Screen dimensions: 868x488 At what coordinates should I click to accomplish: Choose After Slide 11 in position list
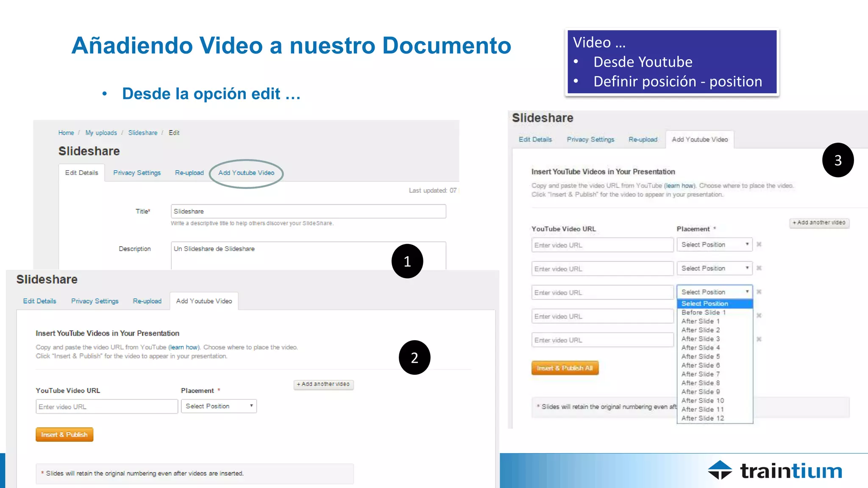tap(715, 410)
